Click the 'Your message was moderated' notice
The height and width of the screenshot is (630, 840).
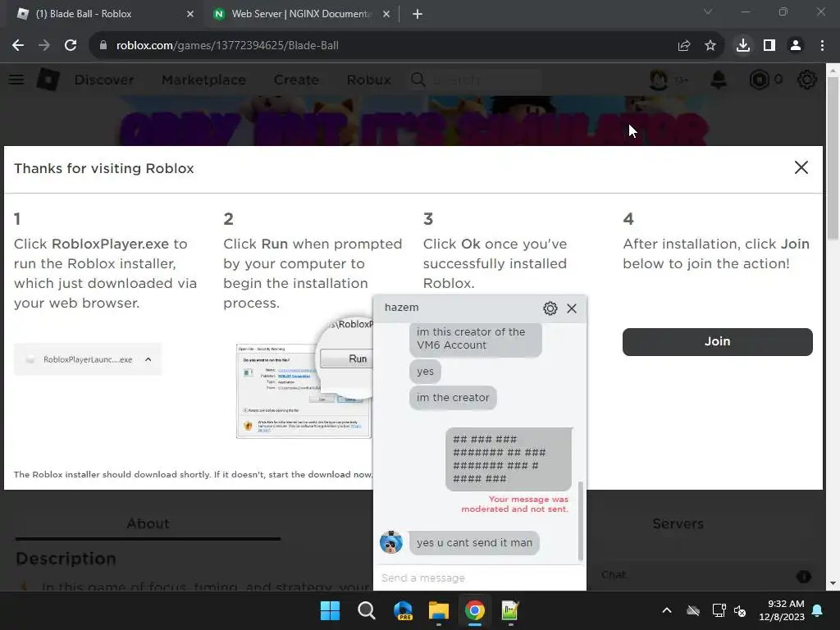[515, 504]
